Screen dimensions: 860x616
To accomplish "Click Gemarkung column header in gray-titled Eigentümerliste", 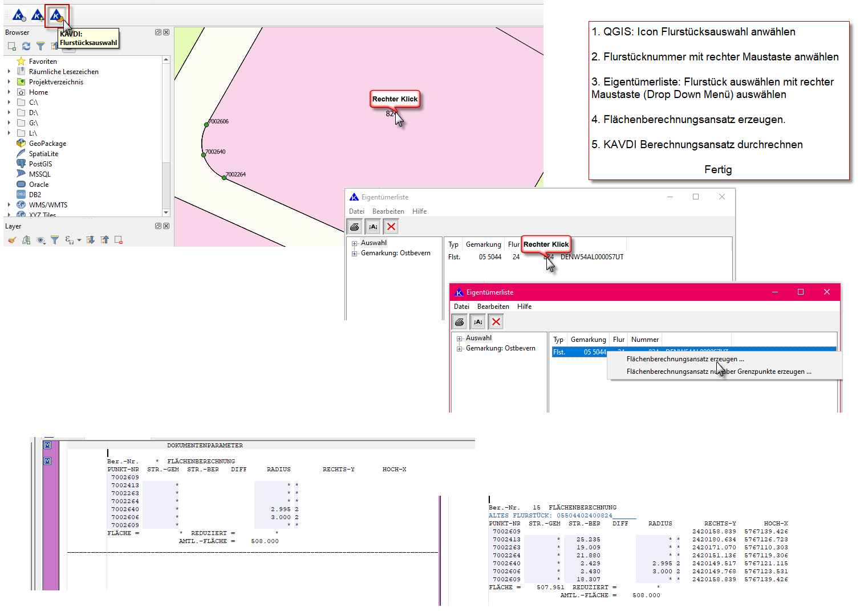I will coord(483,244).
